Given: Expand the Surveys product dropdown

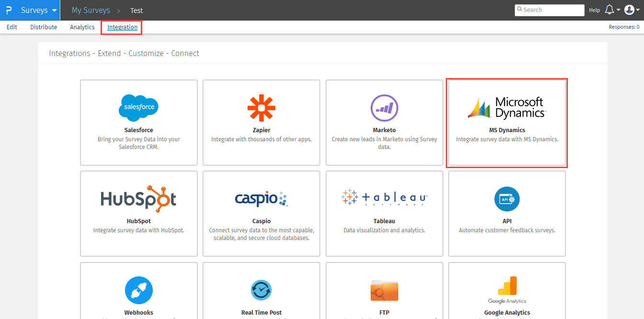Looking at the screenshot, I should [x=39, y=10].
